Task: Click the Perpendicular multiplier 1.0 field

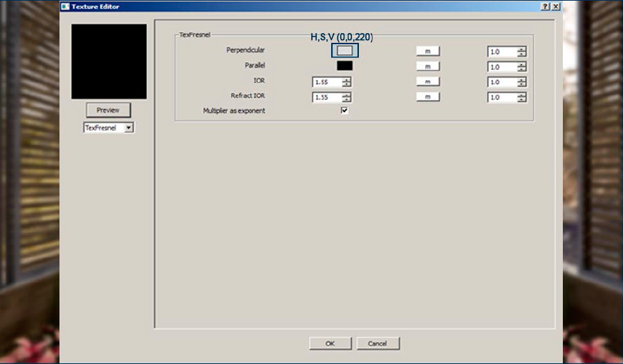Action: (x=502, y=52)
